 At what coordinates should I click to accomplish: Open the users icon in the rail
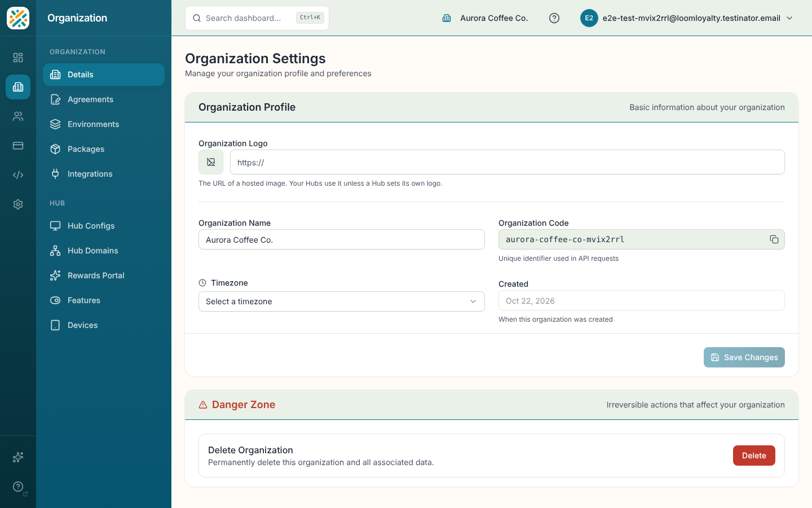pos(18,116)
